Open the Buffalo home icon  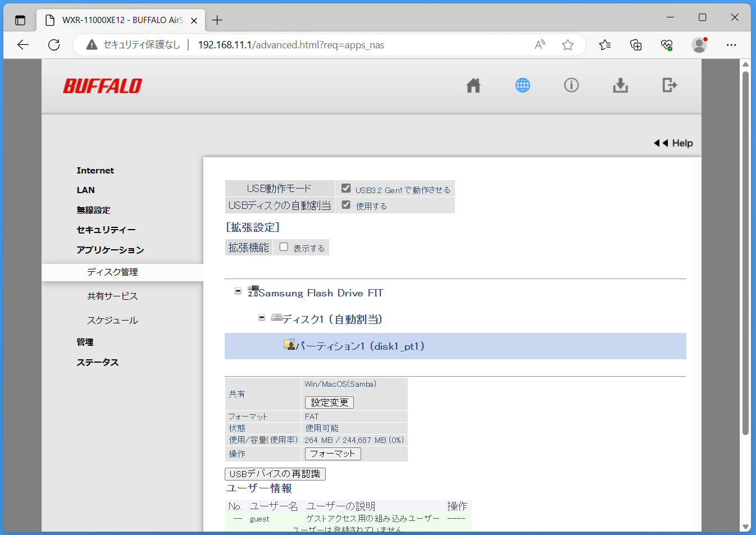473,85
